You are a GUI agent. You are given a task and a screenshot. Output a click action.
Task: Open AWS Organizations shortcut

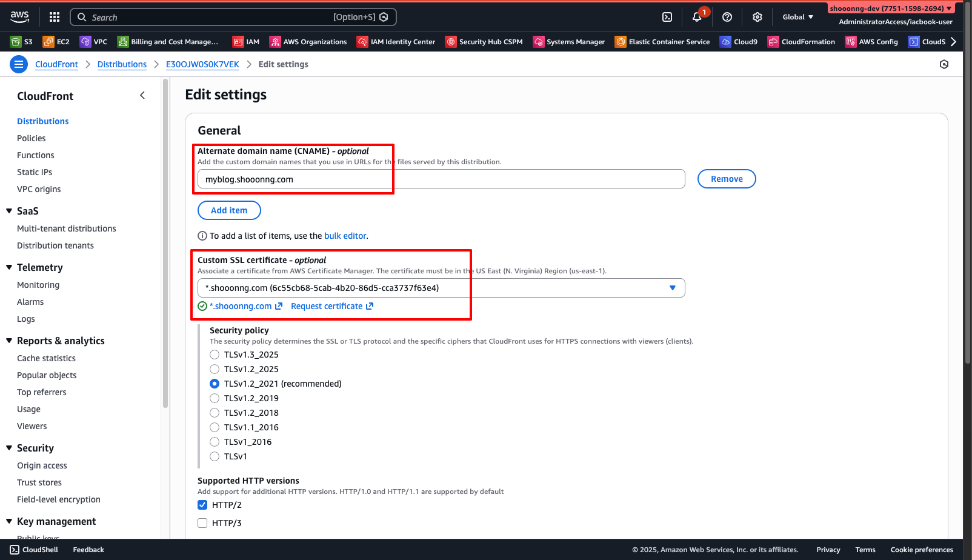pos(308,42)
